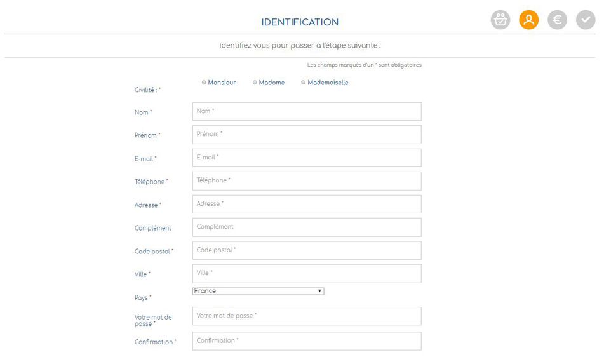Select the Code postal input box
Image resolution: width=604 pixels, height=364 pixels.
306,250
